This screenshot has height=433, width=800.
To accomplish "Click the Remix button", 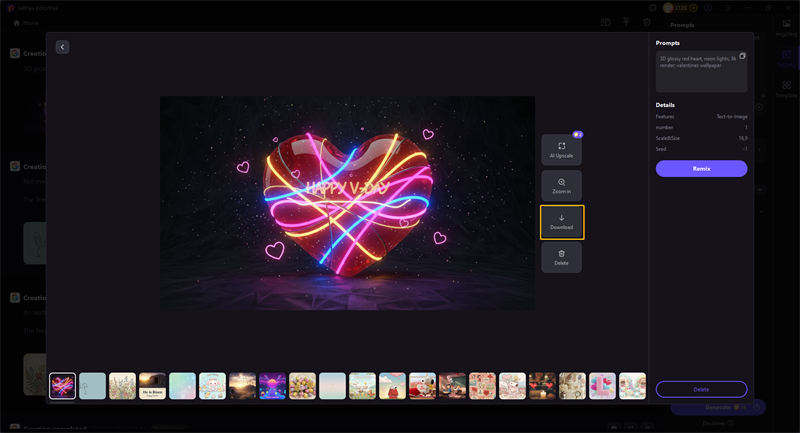I will 702,168.
